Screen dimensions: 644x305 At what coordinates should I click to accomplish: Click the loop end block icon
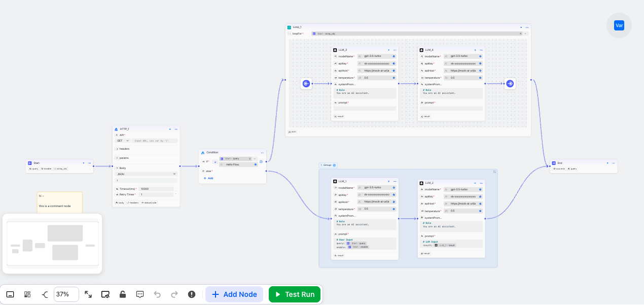(510, 84)
